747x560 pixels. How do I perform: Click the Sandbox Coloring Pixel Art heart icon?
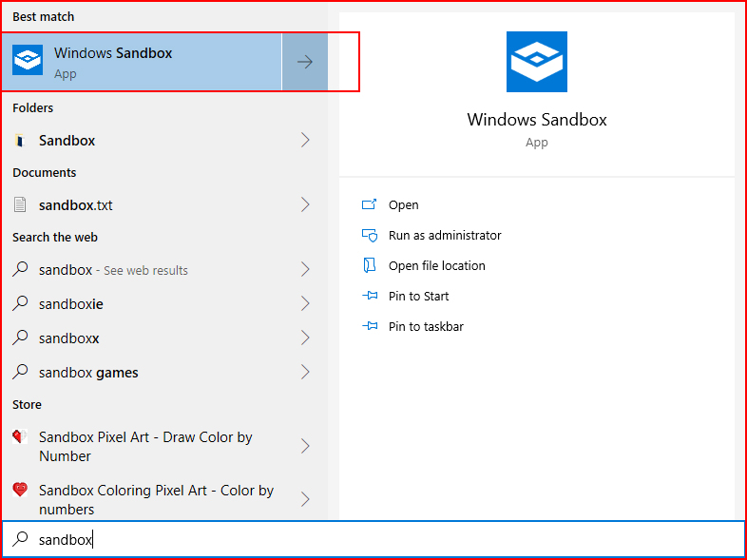coord(20,490)
